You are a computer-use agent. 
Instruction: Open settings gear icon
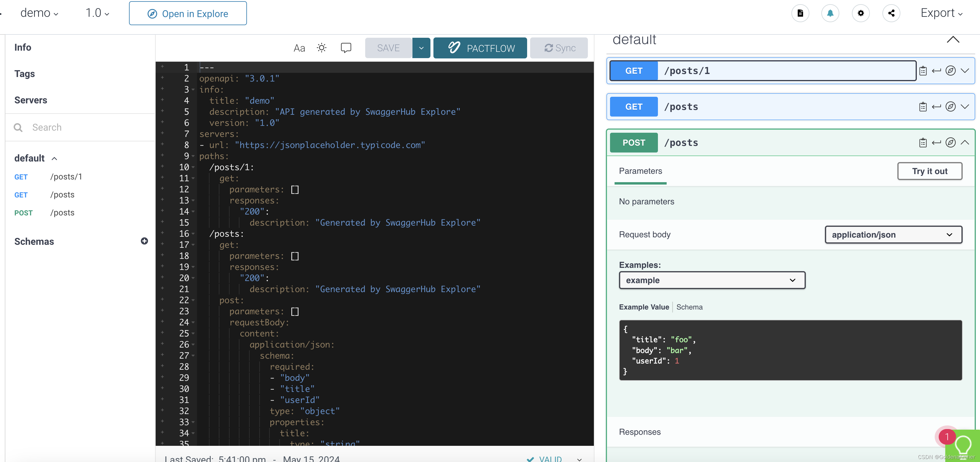[x=861, y=13]
